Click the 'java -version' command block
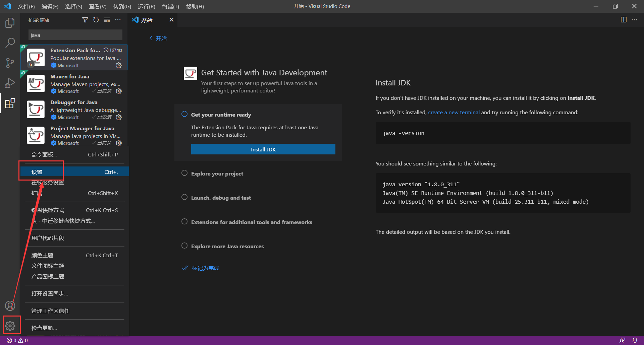The image size is (644, 345). point(503,133)
